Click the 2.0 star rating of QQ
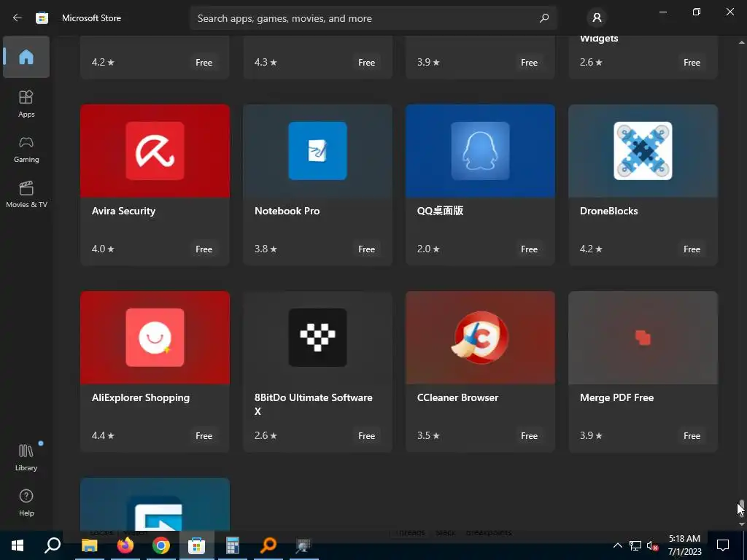Viewport: 747px width, 560px height. pos(428,249)
